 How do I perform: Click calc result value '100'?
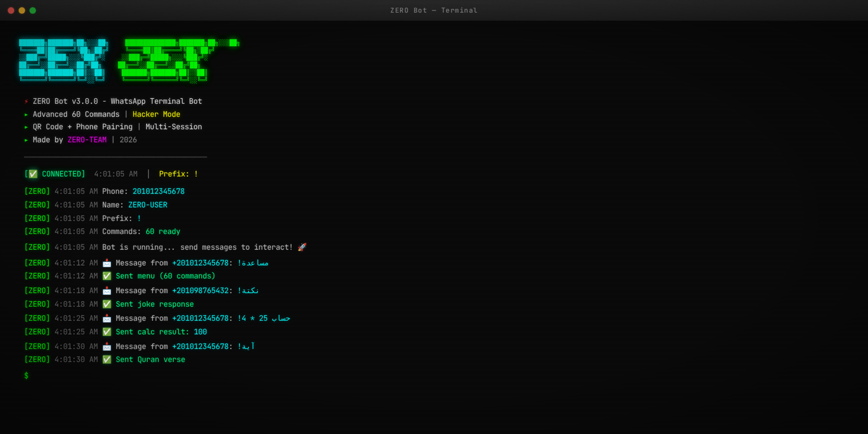click(x=200, y=332)
